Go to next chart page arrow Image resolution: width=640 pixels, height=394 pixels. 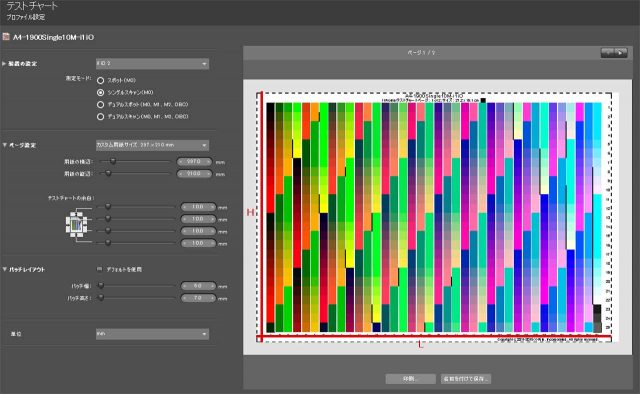[620, 53]
